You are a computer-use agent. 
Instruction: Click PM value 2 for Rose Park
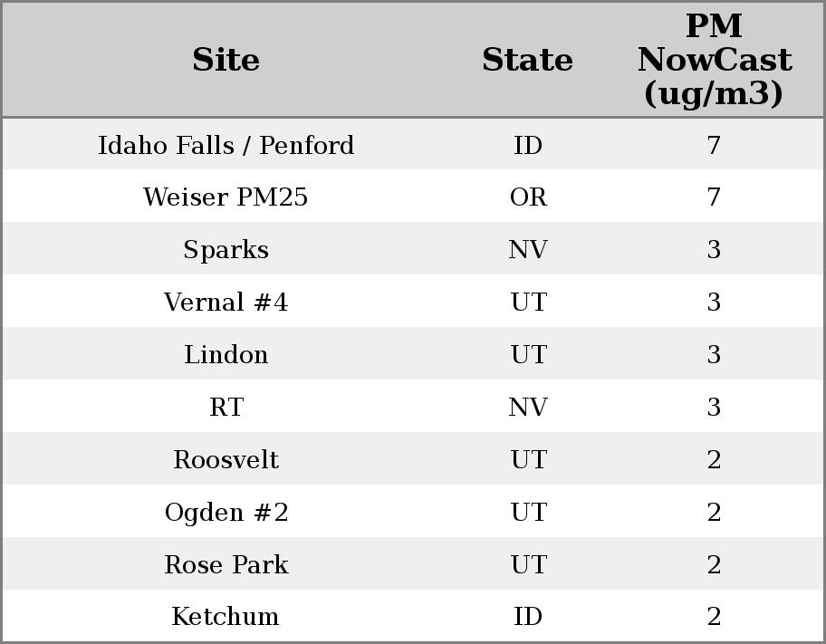click(x=714, y=565)
